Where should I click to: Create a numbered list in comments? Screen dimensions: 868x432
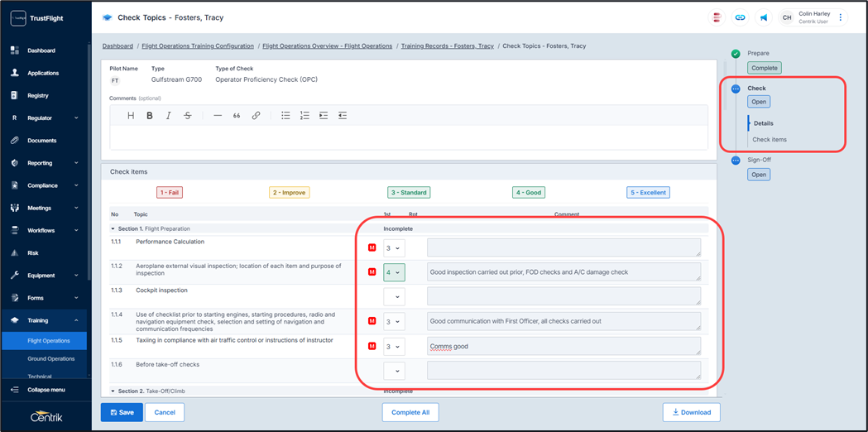[305, 116]
